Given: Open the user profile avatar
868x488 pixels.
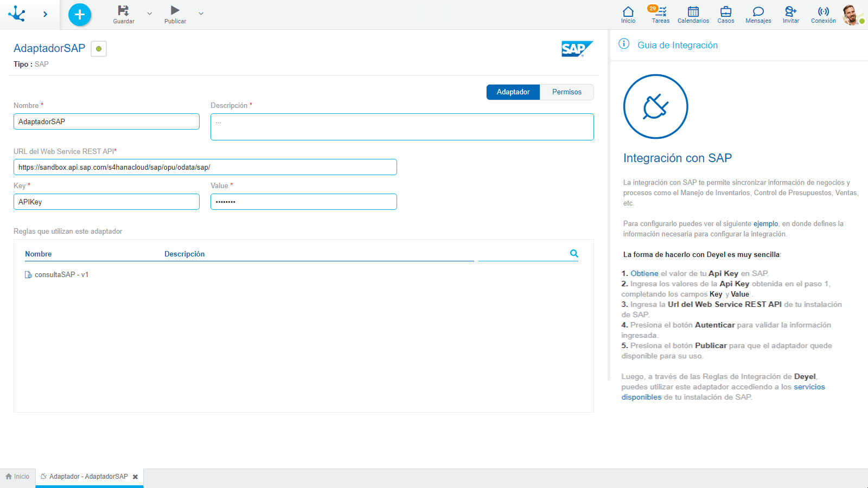Looking at the screenshot, I should tap(852, 15).
